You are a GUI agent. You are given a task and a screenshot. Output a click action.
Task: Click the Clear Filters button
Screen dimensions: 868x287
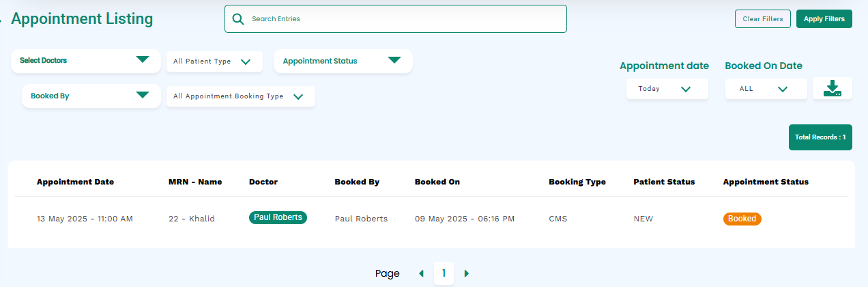(x=763, y=19)
